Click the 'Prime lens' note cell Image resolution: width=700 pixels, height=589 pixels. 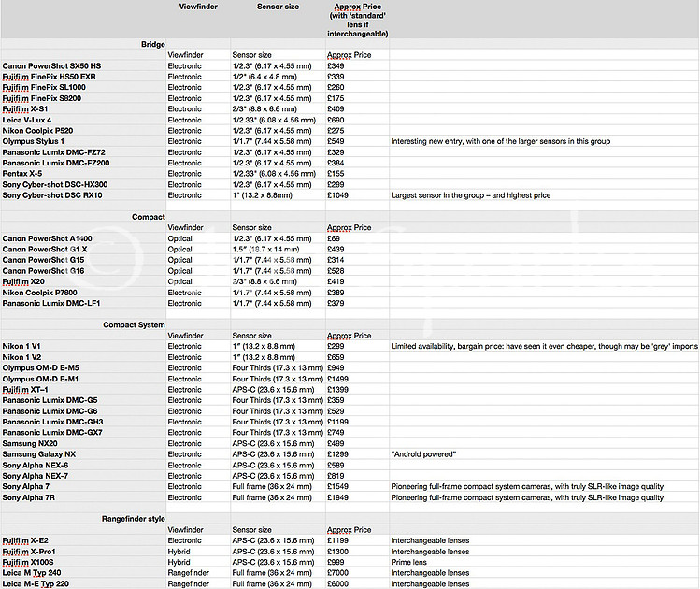pyautogui.click(x=412, y=562)
